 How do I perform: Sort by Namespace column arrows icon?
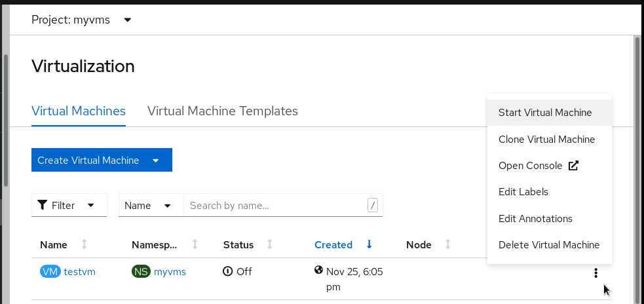[x=195, y=244]
